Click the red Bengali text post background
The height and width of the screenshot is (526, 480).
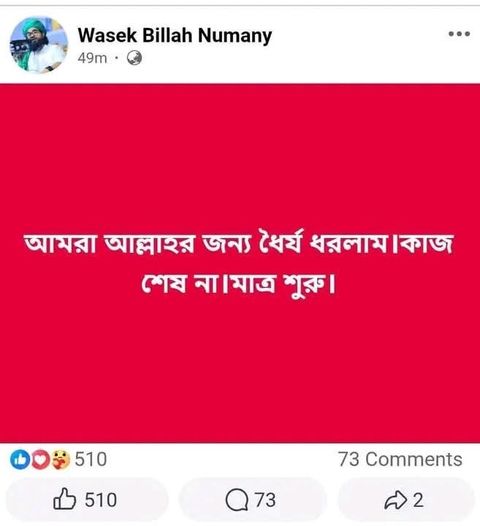click(240, 263)
